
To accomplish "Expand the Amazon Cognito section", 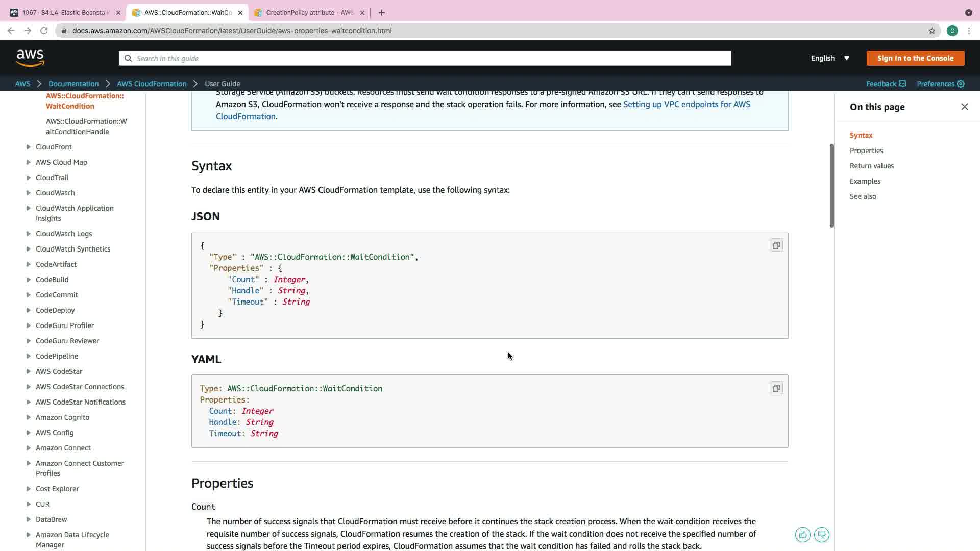I will click(x=29, y=417).
